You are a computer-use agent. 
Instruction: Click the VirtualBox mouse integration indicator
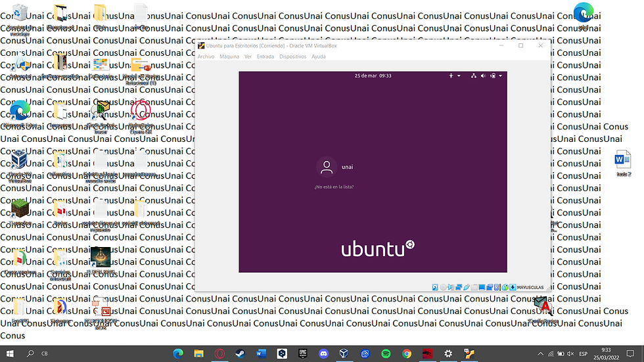pyautogui.click(x=505, y=287)
